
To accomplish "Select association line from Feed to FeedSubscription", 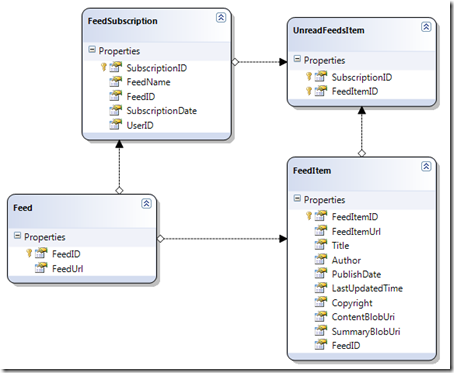I will pyautogui.click(x=119, y=167).
